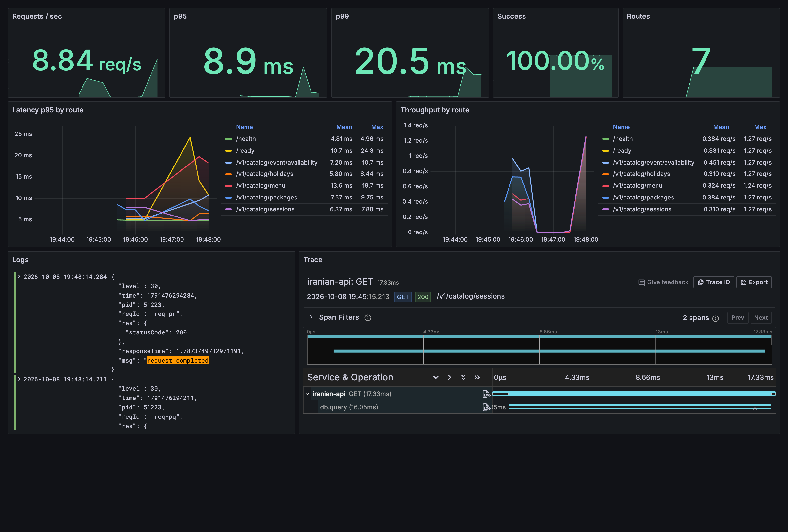Open log icon for iranian-api span
Viewport: 788px width, 532px height.
[x=486, y=394]
